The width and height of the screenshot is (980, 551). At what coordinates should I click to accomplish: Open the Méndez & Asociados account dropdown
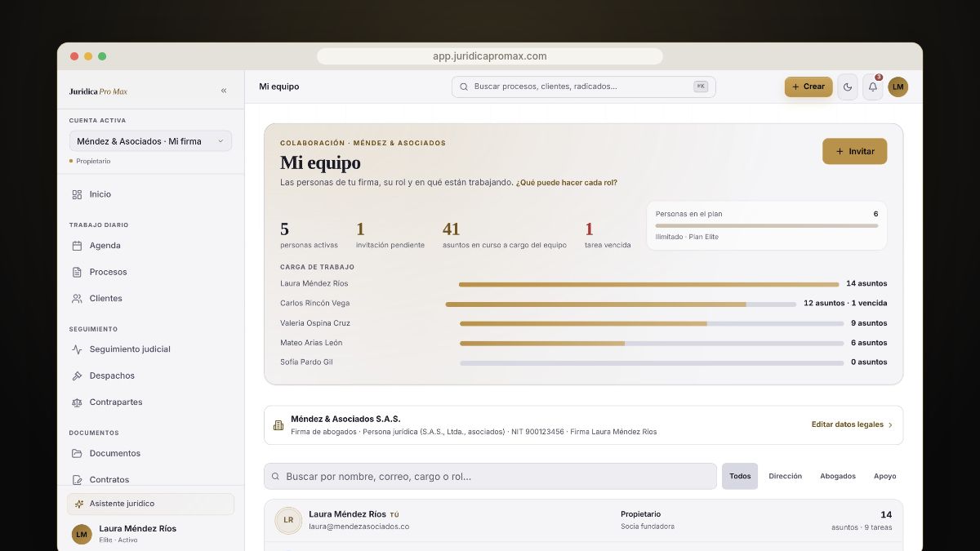150,141
